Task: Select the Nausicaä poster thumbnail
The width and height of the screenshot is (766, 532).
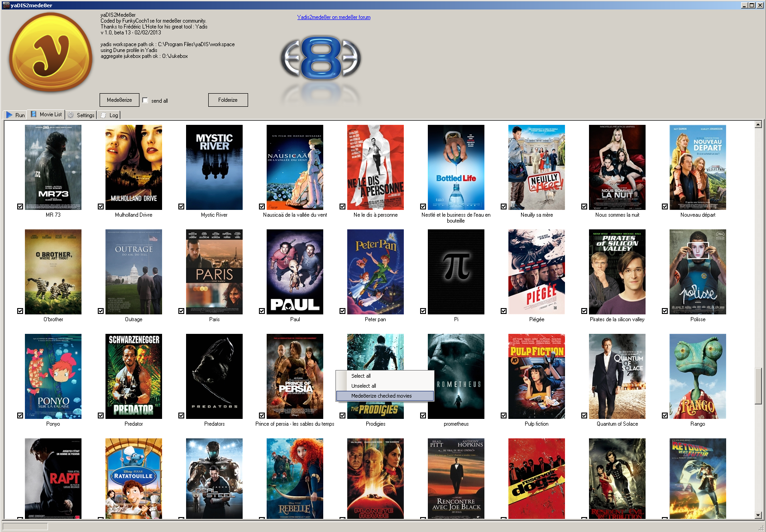Action: coord(295,167)
